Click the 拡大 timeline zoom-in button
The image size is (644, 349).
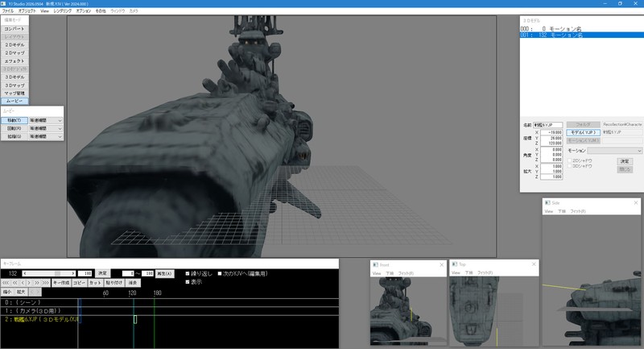(x=22, y=292)
